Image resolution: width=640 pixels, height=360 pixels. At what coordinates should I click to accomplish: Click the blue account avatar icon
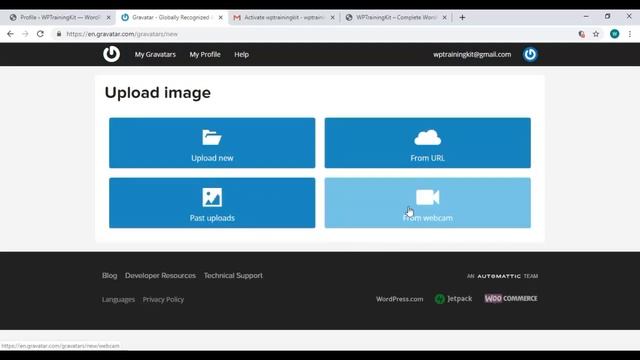(x=530, y=54)
